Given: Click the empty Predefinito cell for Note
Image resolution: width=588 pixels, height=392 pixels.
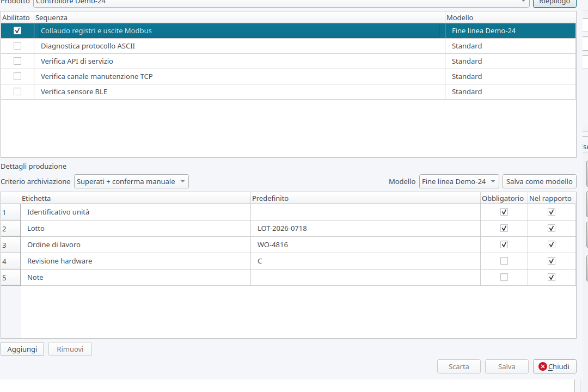Looking at the screenshot, I should [365, 277].
